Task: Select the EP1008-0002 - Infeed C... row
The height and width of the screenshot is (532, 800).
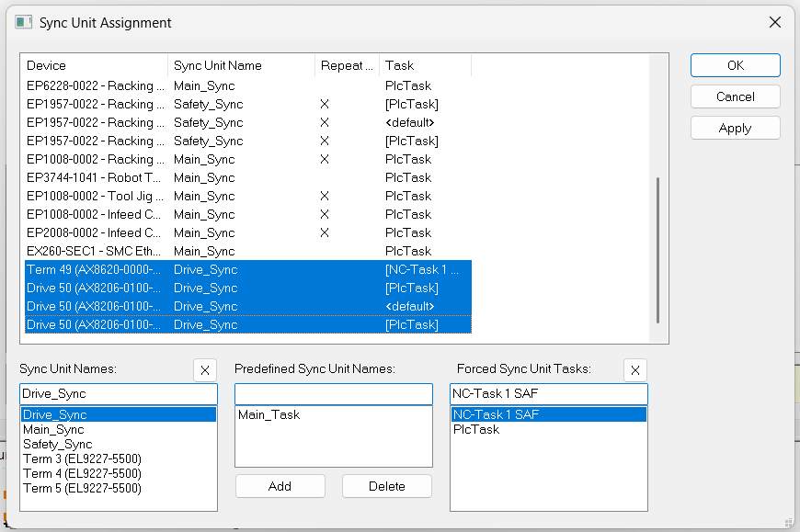Action: (x=248, y=214)
